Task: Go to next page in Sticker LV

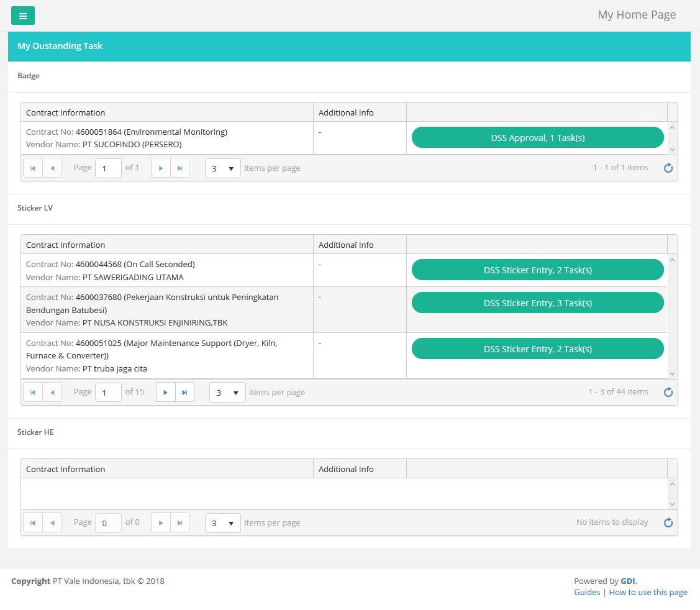Action: (x=166, y=392)
